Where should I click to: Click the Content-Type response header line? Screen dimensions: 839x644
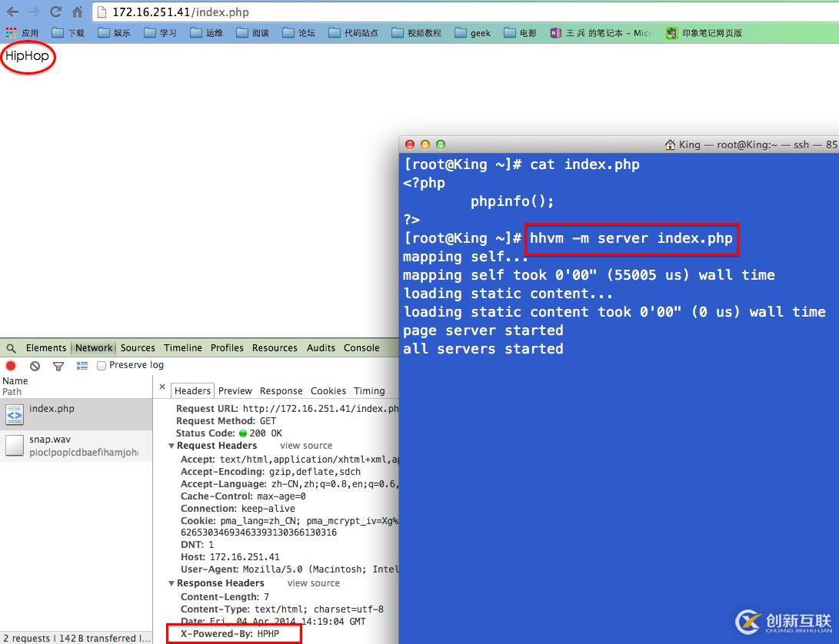pos(282,609)
